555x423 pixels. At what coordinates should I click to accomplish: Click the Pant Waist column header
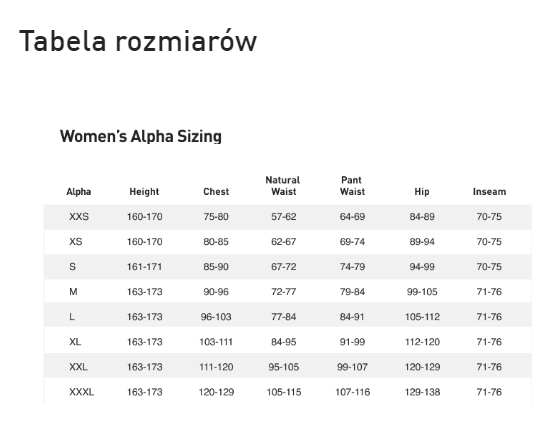(352, 186)
